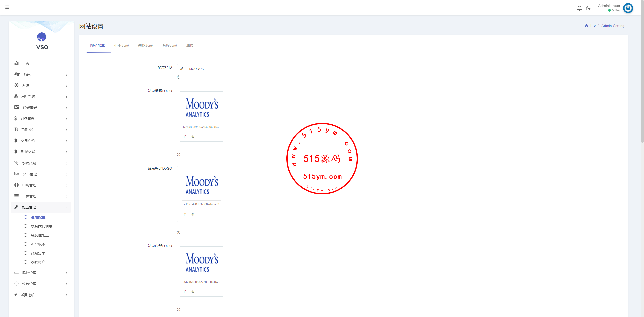The width and height of the screenshot is (644, 317).
Task: Switch to the 币币交易 tab
Action: click(122, 45)
